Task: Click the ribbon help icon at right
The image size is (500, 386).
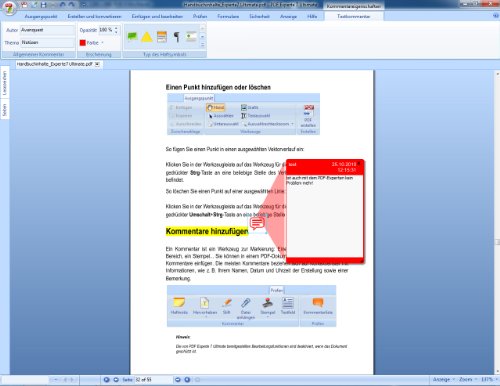Action: tap(496, 16)
